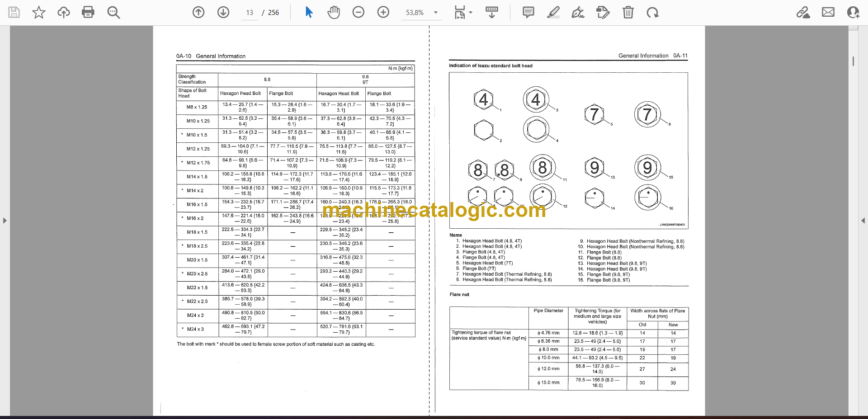
Task: Upload the file to cloud
Action: pos(64,12)
